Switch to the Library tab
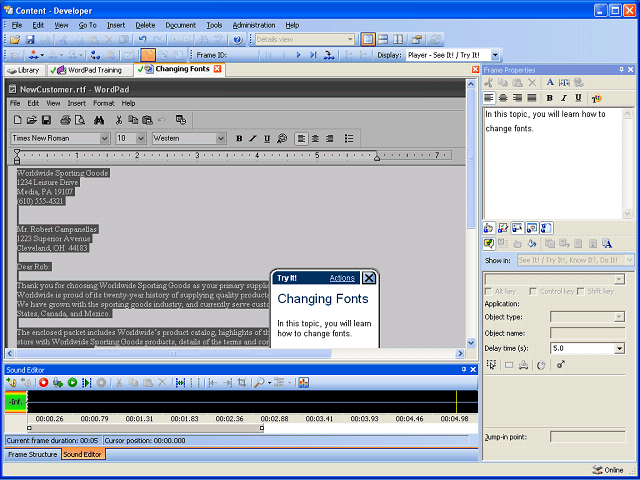The width and height of the screenshot is (640, 480). tap(24, 70)
